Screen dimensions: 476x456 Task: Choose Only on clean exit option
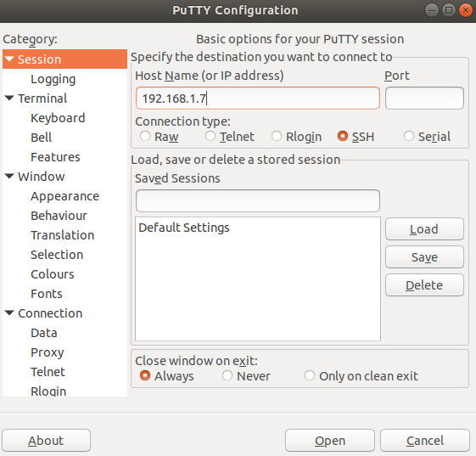coord(310,376)
